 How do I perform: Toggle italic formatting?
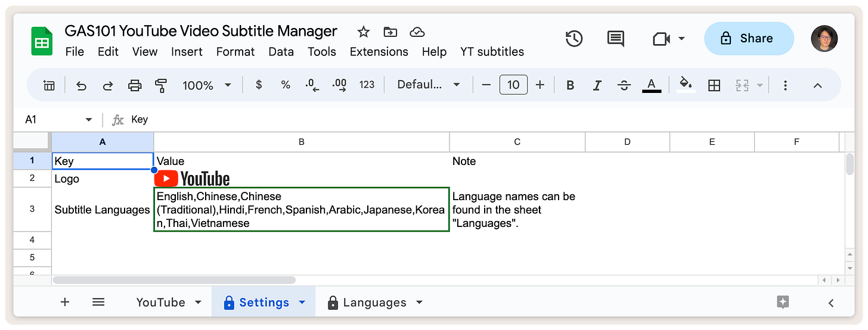[597, 85]
